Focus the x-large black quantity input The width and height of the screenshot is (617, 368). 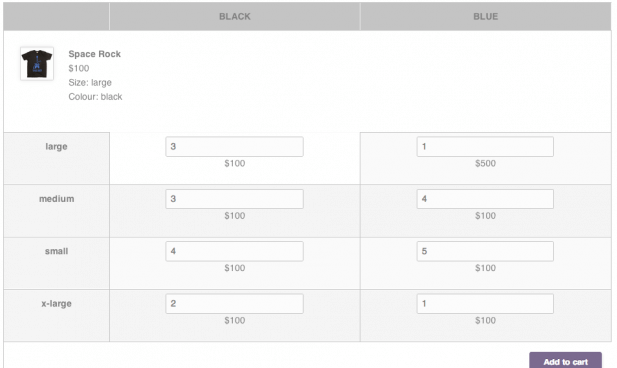pos(235,303)
